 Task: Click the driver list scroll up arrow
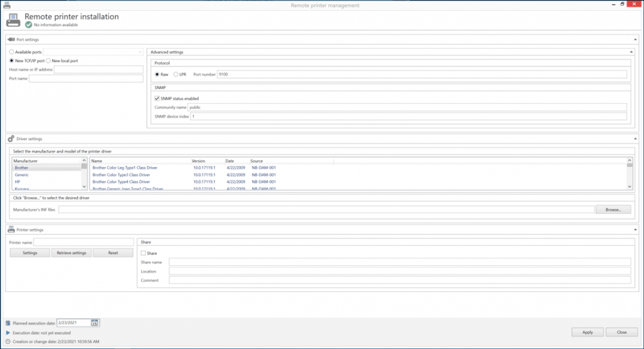point(629,160)
